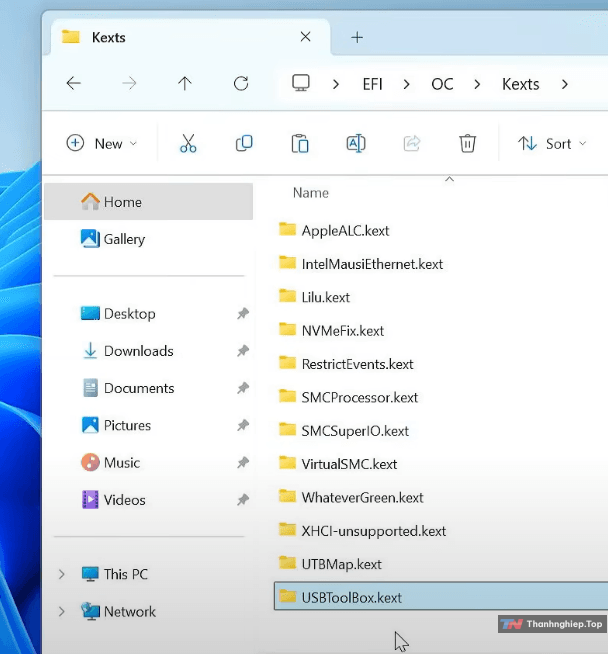Click the Share icon
The image size is (608, 654).
(x=412, y=143)
